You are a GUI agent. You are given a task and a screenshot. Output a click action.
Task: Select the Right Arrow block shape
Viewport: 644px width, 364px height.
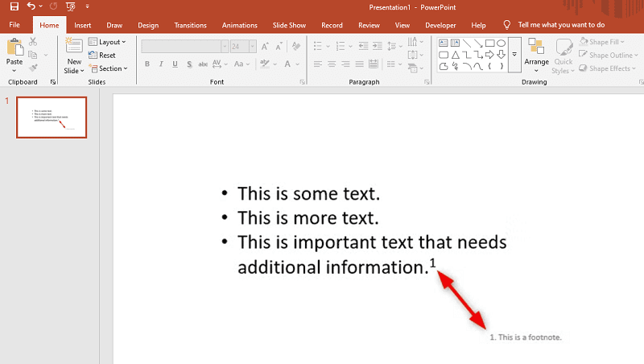pos(489,54)
